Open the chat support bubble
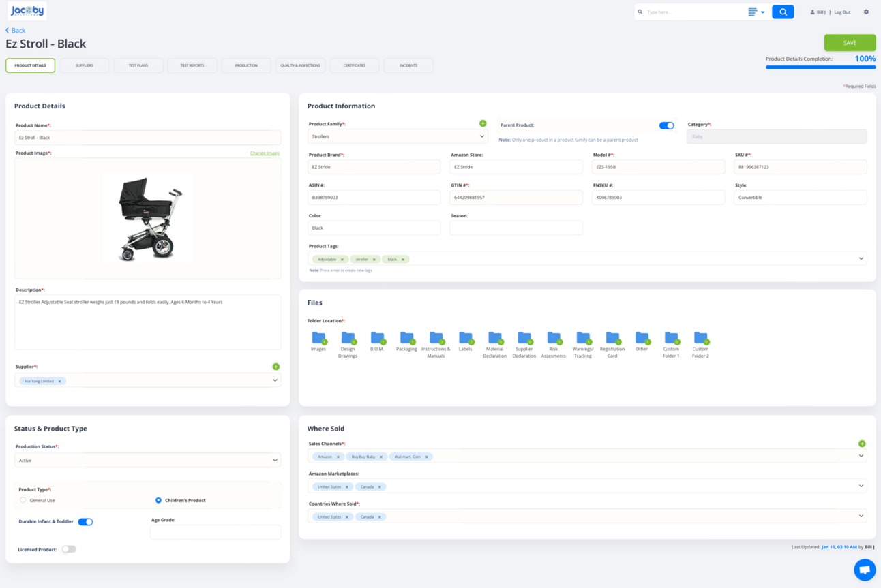881x588 pixels. 864,570
